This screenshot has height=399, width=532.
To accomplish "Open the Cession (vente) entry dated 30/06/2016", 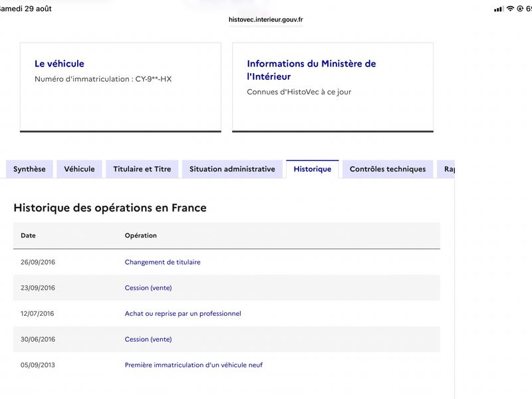I will coord(148,339).
